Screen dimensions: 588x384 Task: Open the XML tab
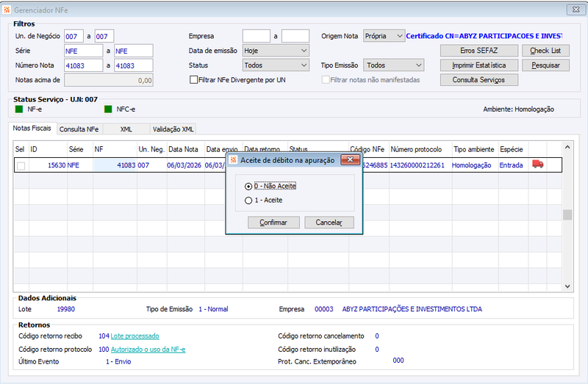click(x=126, y=129)
